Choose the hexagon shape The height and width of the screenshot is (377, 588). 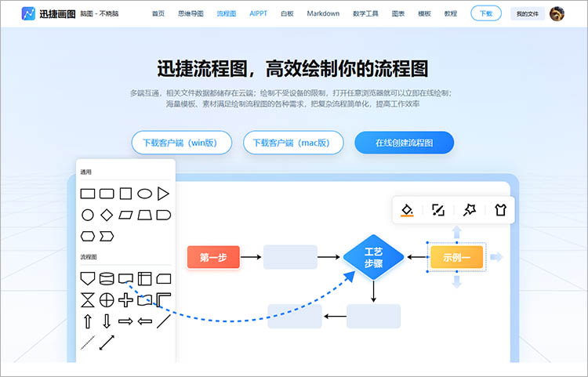88,236
